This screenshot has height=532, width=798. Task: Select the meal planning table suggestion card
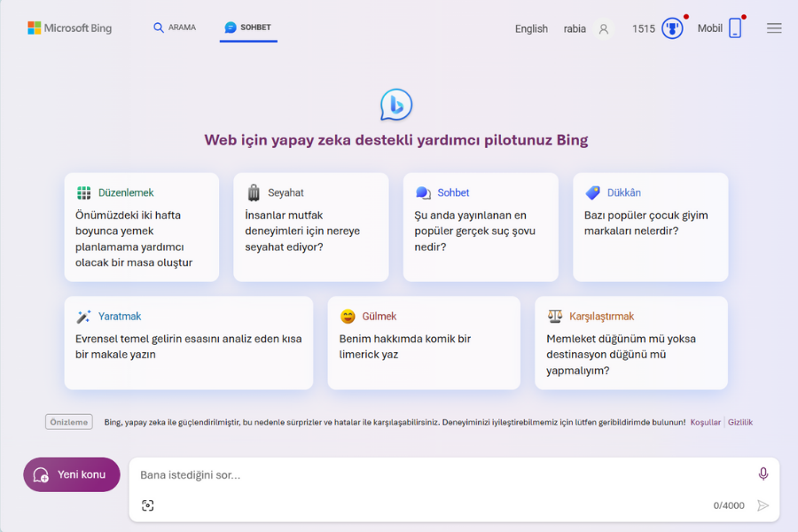coord(142,227)
